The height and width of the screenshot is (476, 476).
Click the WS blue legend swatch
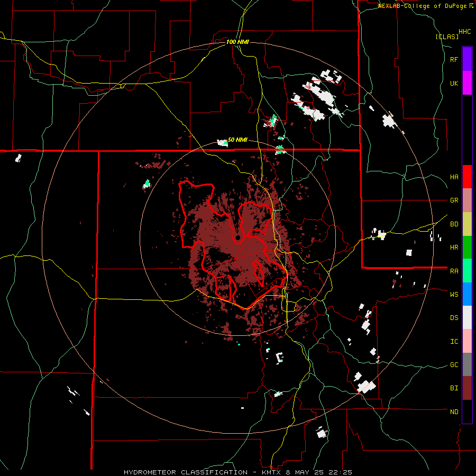tap(467, 294)
